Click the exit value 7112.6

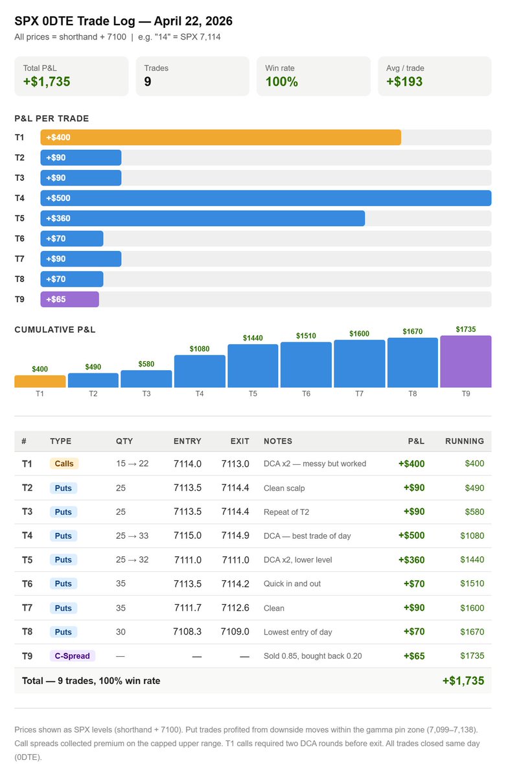point(235,607)
